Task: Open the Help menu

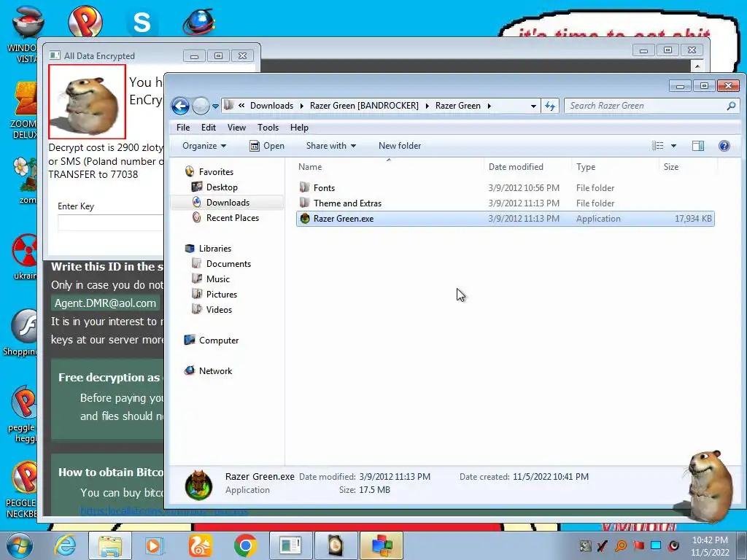Action: 299,127
